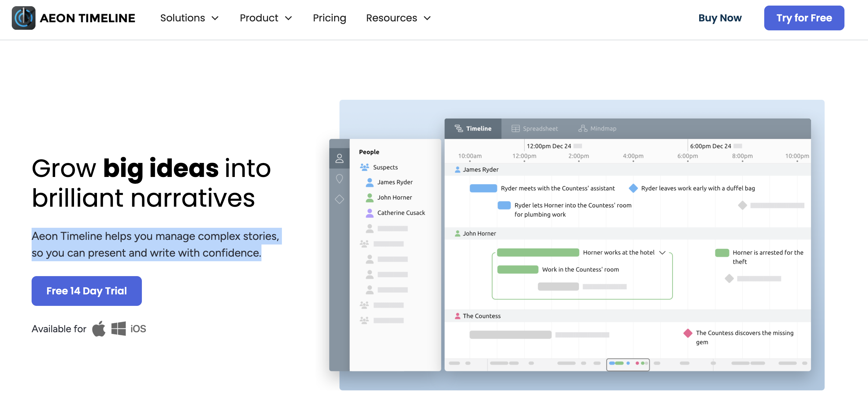Click the Apple platform icon
868x401 pixels.
[x=99, y=328]
